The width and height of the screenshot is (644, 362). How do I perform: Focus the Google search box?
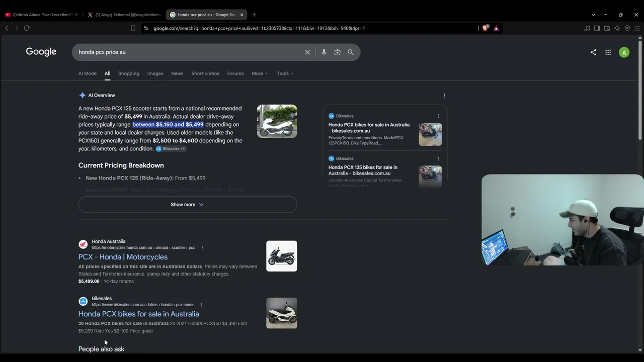[x=189, y=52]
